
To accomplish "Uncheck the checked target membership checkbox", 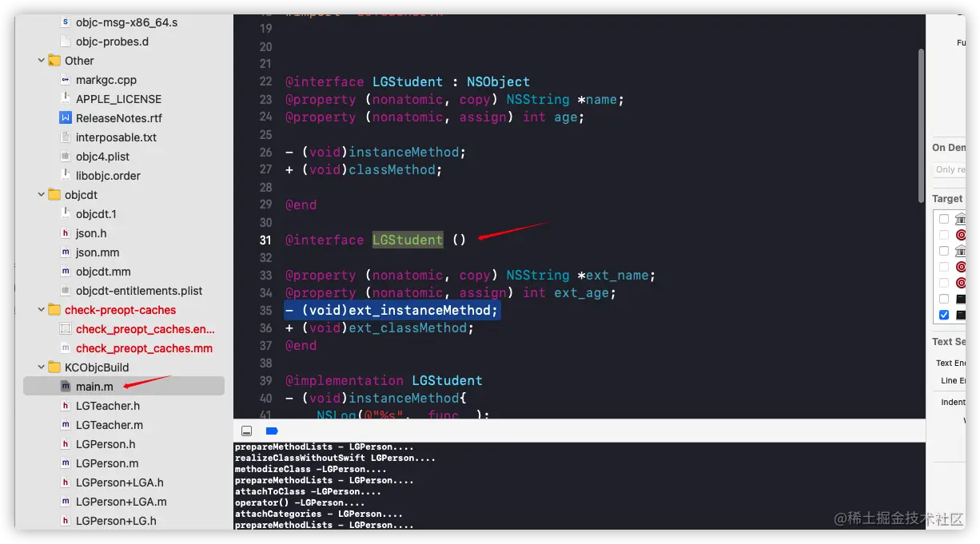I will point(944,315).
